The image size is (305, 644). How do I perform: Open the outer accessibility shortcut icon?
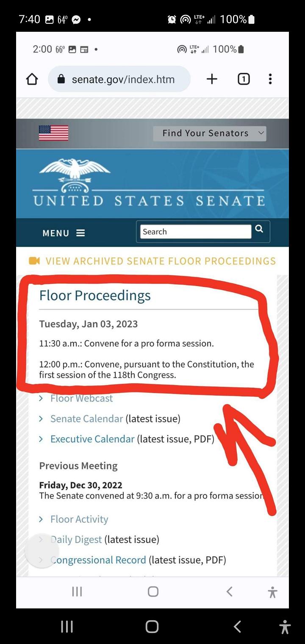pyautogui.click(x=285, y=627)
